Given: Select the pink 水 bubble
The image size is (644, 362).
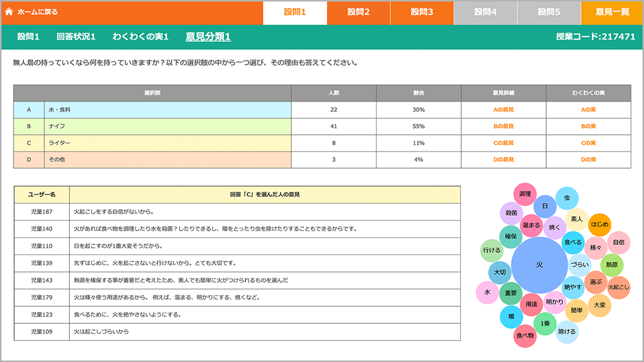Looking at the screenshot, I should [487, 293].
